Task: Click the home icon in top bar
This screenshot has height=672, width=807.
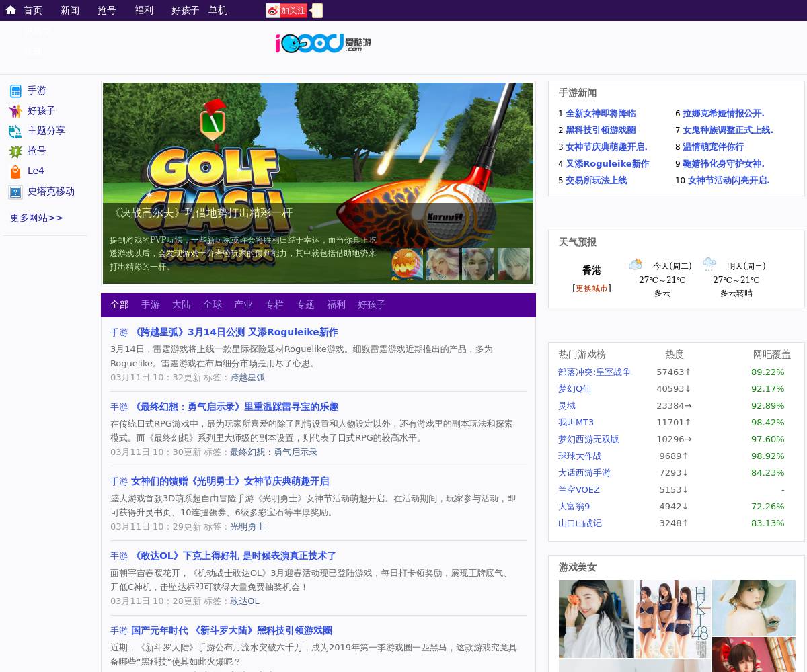Action: [11, 10]
